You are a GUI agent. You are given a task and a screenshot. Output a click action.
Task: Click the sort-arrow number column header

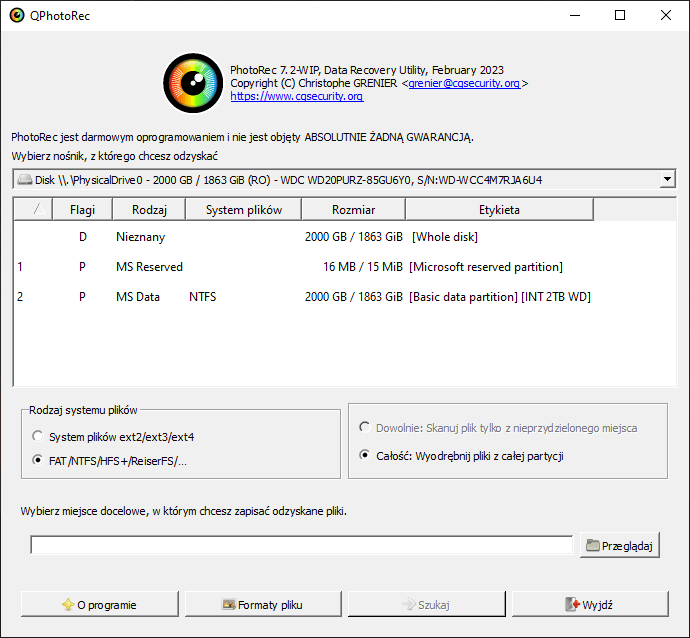coord(33,209)
